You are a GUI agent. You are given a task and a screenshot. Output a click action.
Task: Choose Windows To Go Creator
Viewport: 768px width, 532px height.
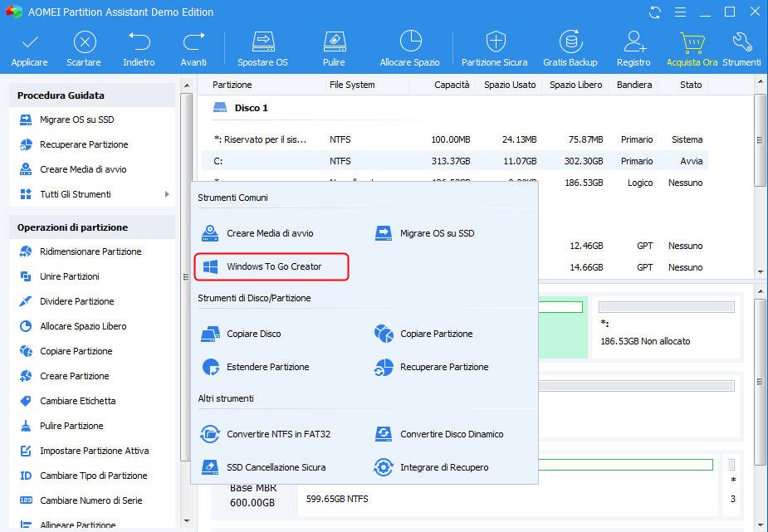[x=271, y=266]
